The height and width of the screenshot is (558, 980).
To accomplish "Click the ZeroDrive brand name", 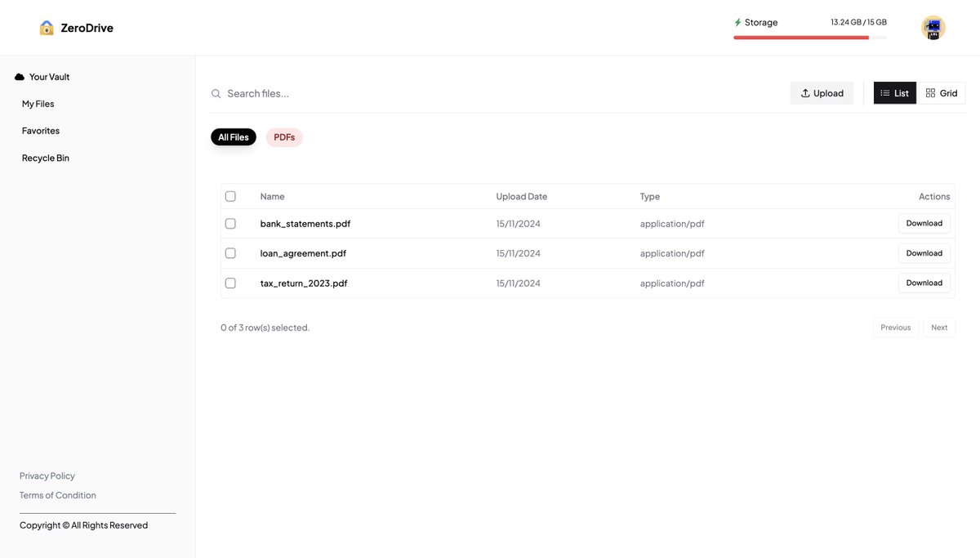I will (87, 28).
